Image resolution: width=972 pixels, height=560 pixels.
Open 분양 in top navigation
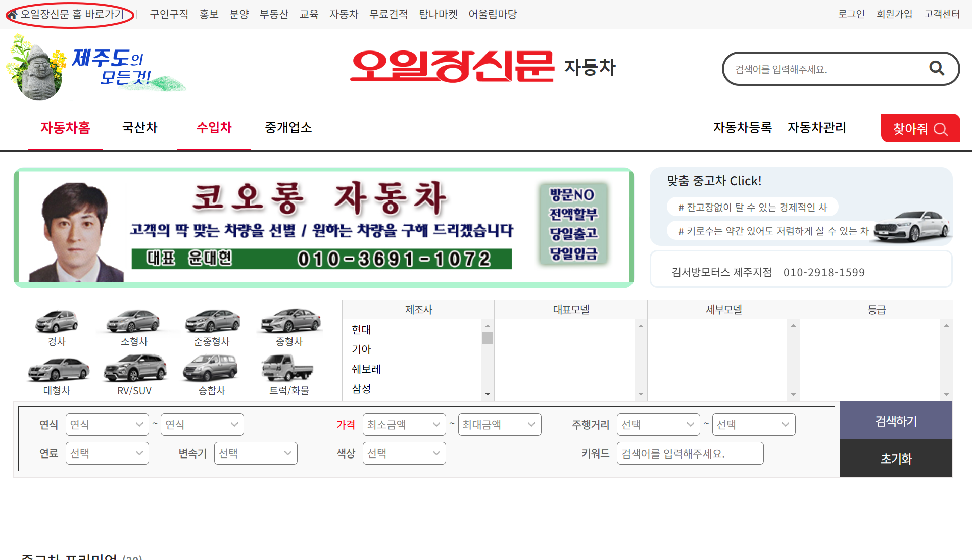(x=239, y=14)
